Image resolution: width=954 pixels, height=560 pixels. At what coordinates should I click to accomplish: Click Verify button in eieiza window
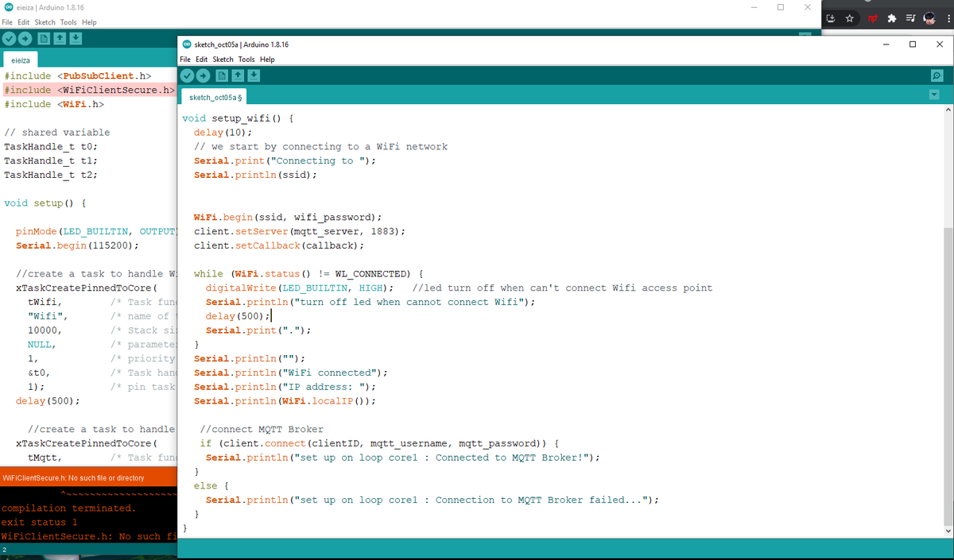[9, 38]
